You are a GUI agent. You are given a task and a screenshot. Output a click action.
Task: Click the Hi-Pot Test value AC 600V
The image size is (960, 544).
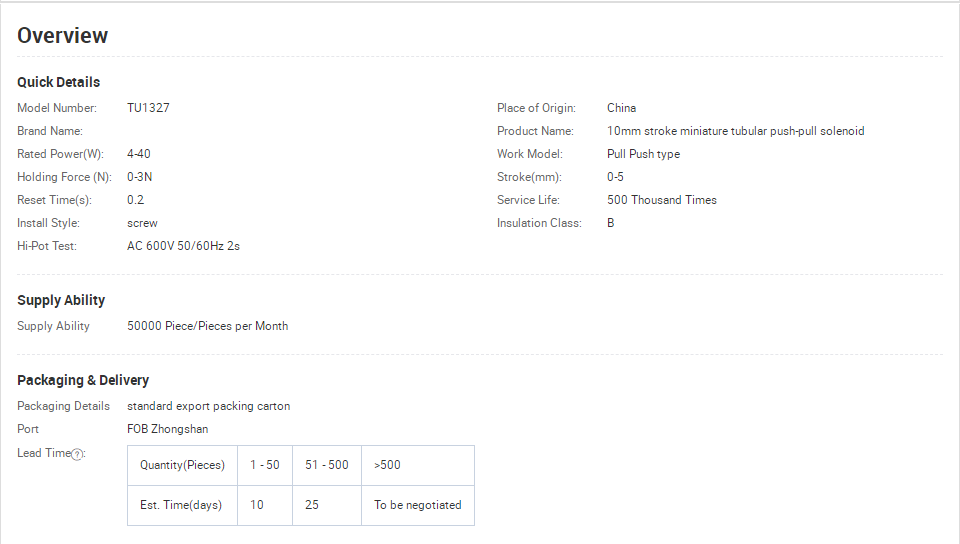coord(183,246)
